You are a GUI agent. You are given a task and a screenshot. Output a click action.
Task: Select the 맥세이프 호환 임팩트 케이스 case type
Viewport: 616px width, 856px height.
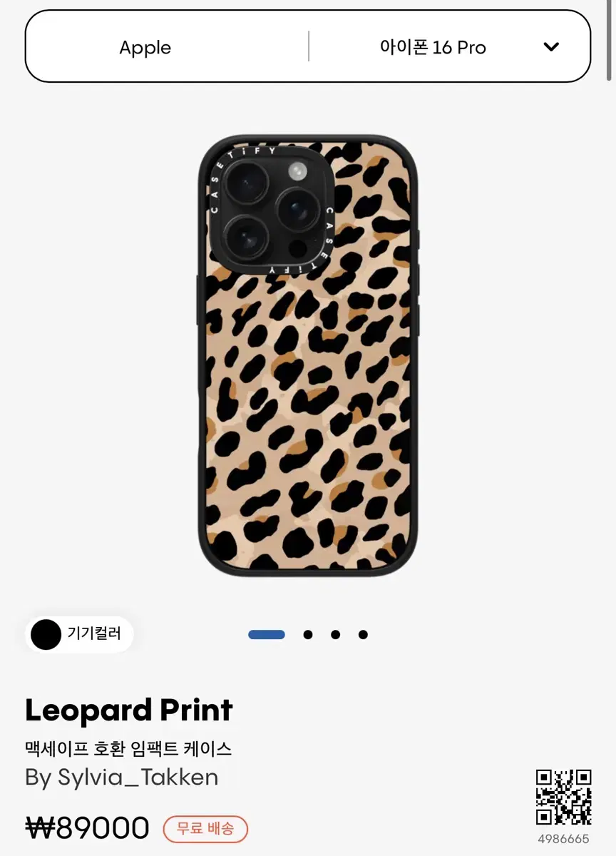(128, 749)
